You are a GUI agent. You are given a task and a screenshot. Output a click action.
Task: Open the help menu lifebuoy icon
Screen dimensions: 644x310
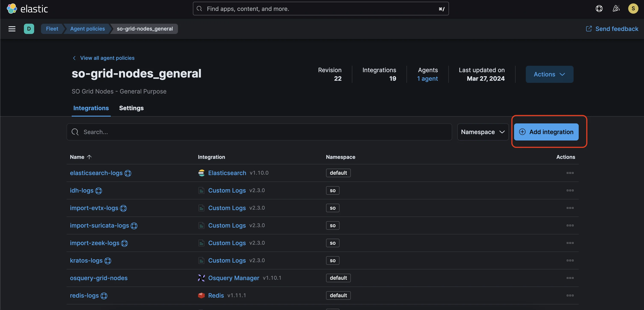tap(599, 9)
